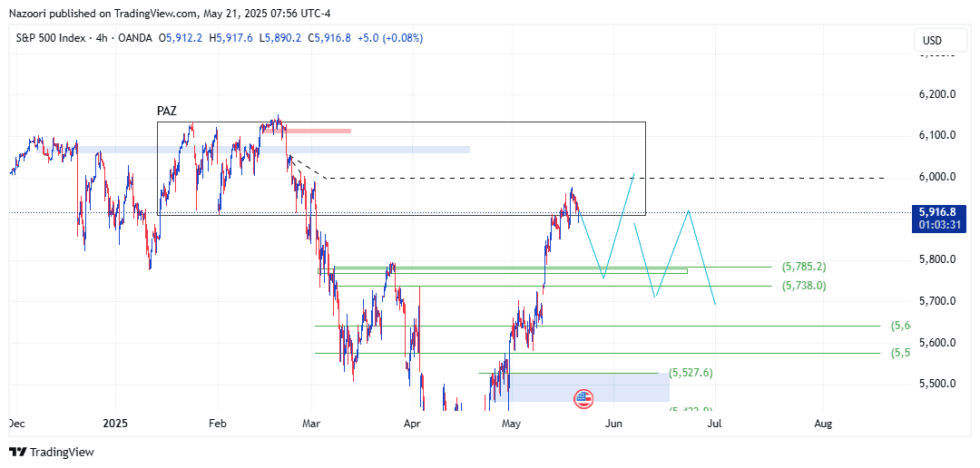This screenshot has height=468, width=980.
Task: Click the Jun label on time axis
Action: 614,424
